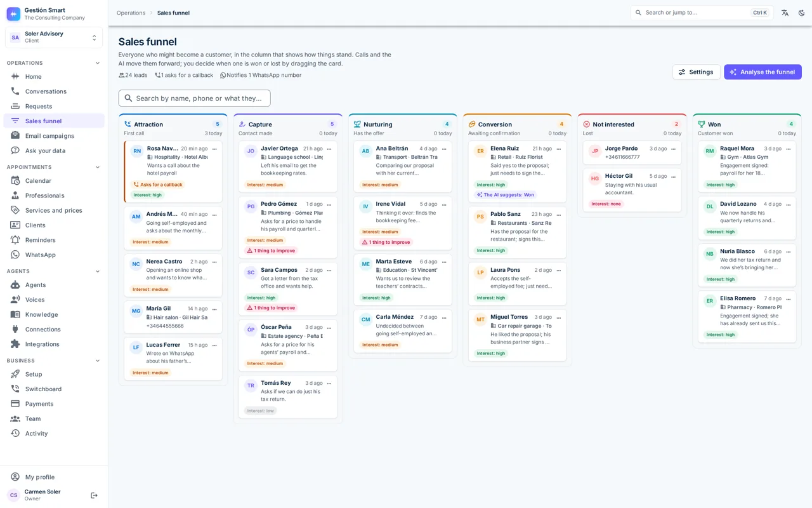Click Ask your data icon
The width and height of the screenshot is (812, 508).
coord(15,150)
